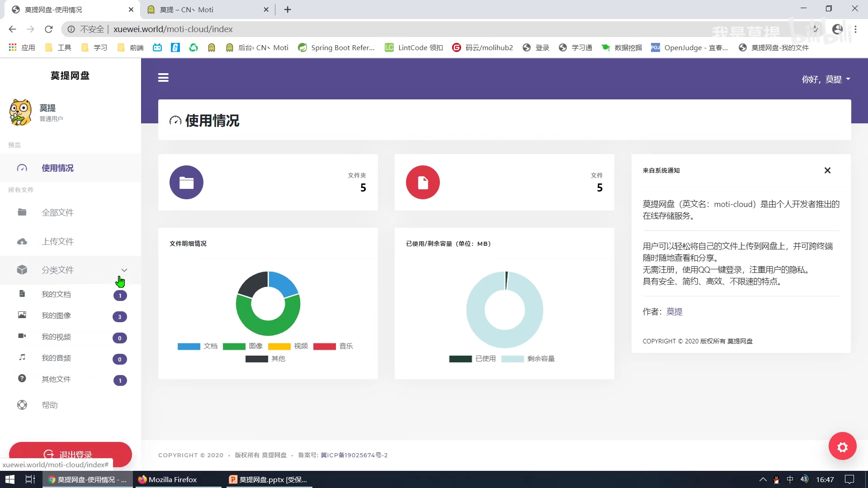Open the red settings gear button

coord(842,446)
